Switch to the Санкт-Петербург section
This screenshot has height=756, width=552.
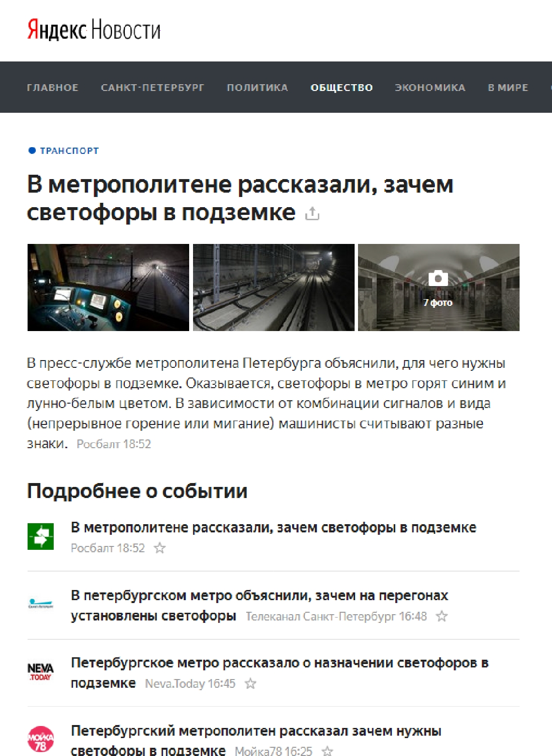click(152, 88)
